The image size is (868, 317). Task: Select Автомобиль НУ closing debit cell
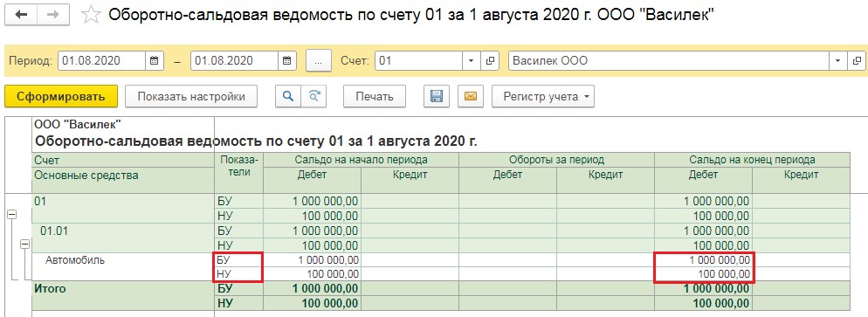pos(704,274)
